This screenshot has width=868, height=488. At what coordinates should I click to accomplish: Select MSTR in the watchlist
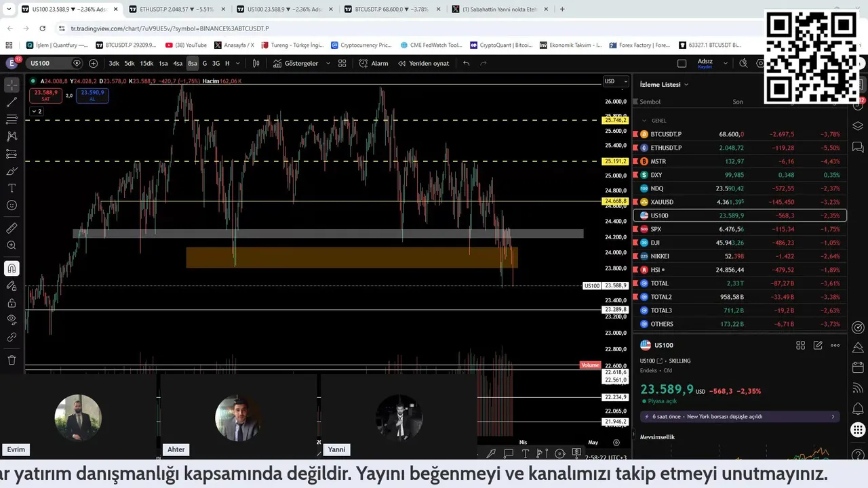click(739, 161)
